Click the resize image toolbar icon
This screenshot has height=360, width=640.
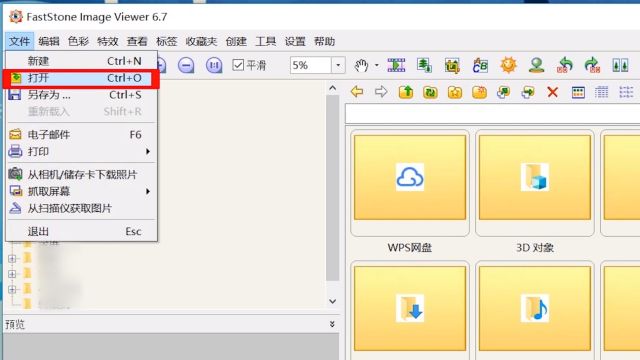point(424,65)
